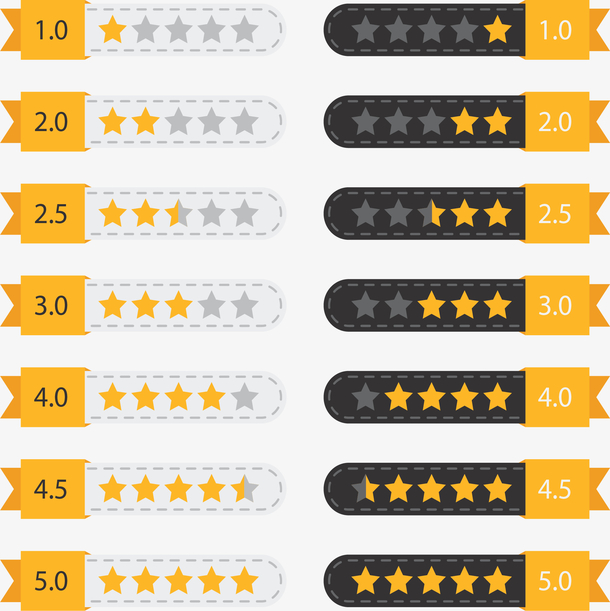Click the half-filled star in the light 4.5 row
This screenshot has width=610, height=611.
(x=244, y=489)
